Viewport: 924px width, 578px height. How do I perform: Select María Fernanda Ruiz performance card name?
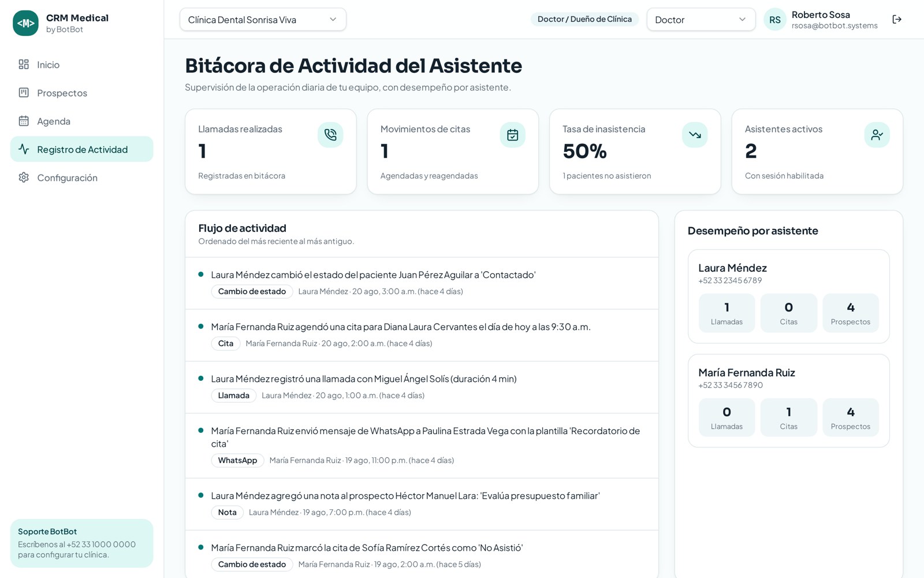(x=746, y=372)
